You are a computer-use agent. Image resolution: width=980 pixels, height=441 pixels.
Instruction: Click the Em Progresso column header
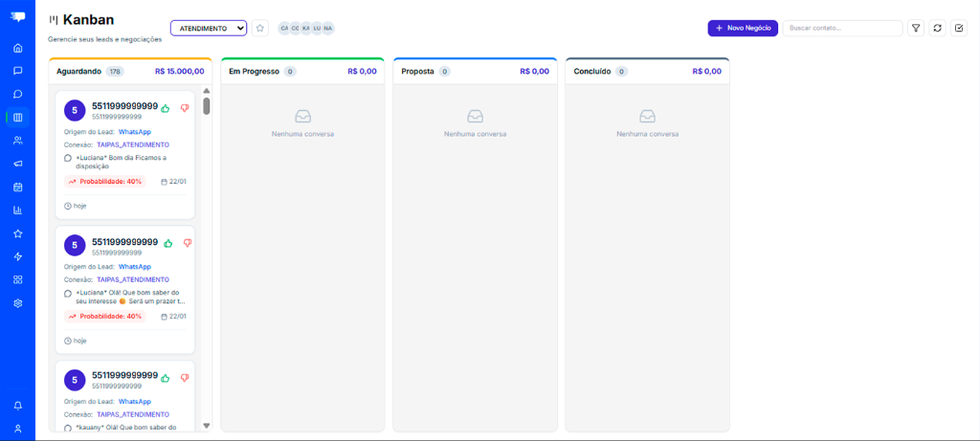tap(303, 71)
